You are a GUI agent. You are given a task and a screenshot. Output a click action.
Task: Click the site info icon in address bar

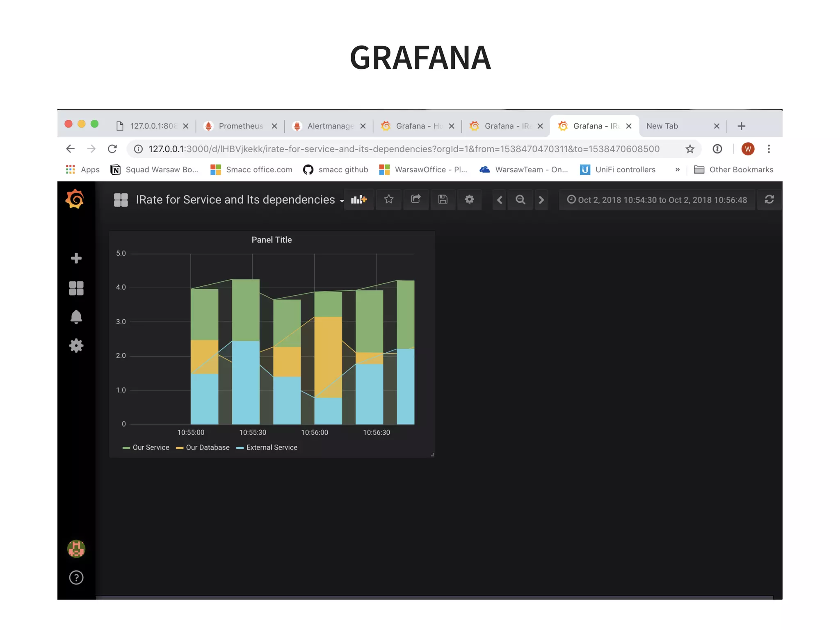click(x=139, y=149)
